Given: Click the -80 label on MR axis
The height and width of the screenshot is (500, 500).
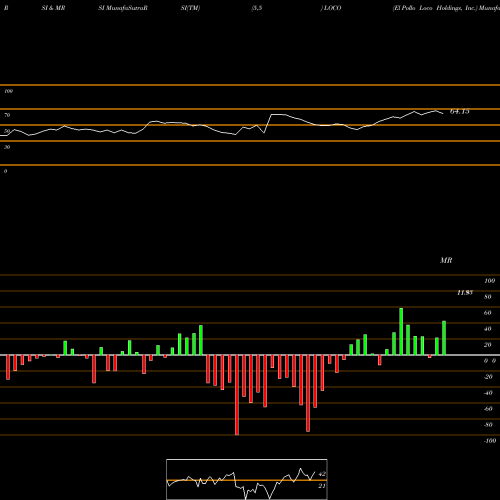Looking at the screenshot, I should [x=488, y=425].
